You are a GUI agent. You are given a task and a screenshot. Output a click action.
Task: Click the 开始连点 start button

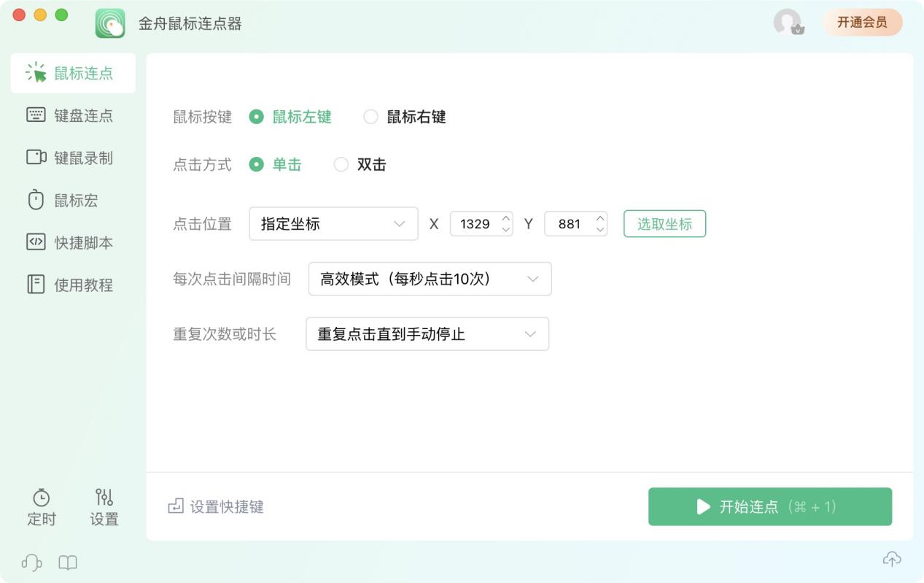coord(770,506)
